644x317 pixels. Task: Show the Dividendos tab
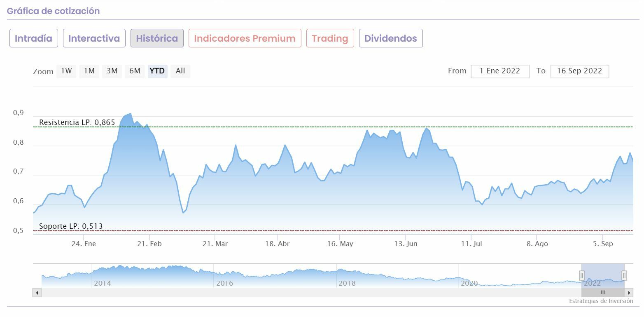pos(390,38)
